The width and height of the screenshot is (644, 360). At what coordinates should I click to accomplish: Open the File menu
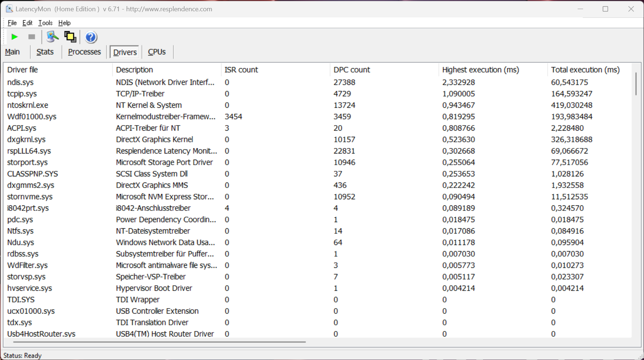12,23
